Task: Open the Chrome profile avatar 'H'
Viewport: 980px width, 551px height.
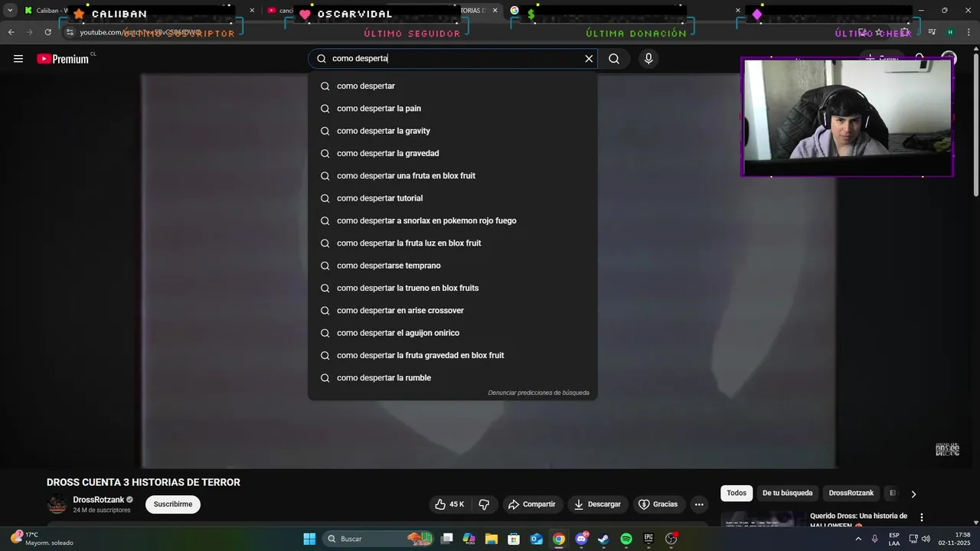Action: 950,32
